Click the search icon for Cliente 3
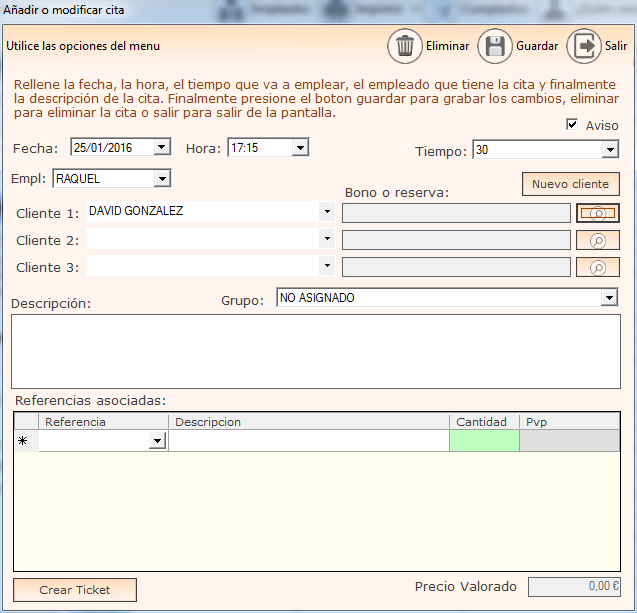Image resolution: width=637 pixels, height=613 pixels. coord(598,267)
